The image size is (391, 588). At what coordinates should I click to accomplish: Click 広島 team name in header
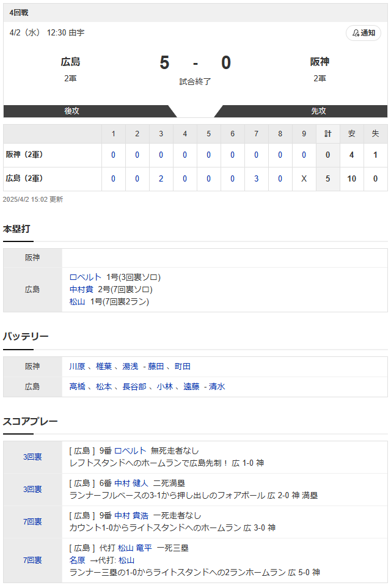[70, 62]
